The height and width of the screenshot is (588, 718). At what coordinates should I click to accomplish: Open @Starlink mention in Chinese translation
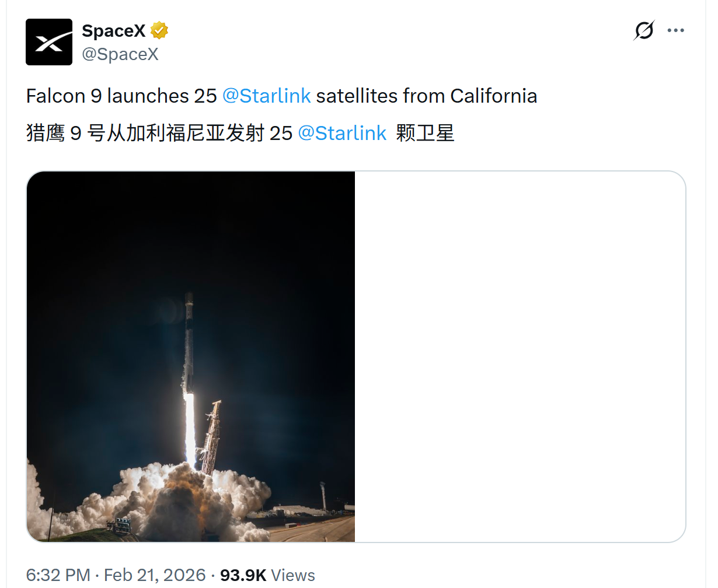(x=342, y=133)
